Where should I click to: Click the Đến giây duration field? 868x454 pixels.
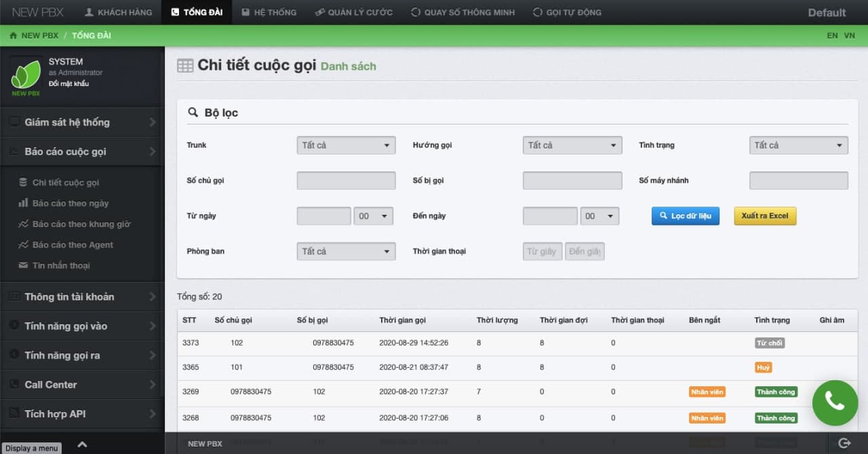pos(585,251)
